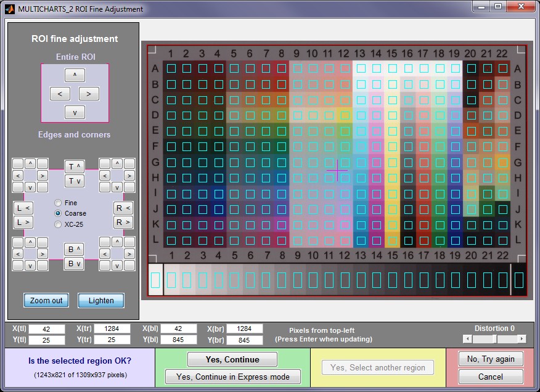The height and width of the screenshot is (392, 540).
Task: Edit the Y(br) coordinate field
Action: tap(244, 340)
